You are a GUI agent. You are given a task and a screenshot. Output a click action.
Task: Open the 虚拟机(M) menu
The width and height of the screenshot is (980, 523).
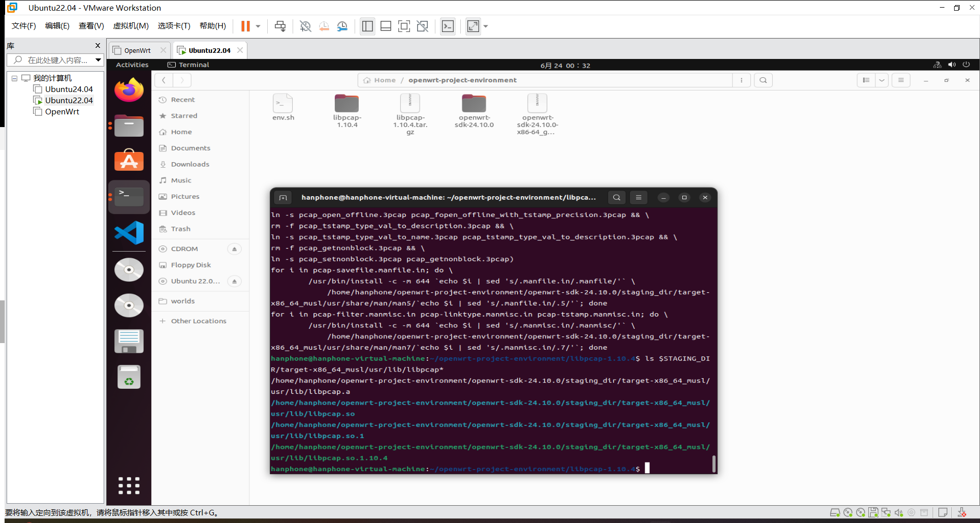coord(131,26)
